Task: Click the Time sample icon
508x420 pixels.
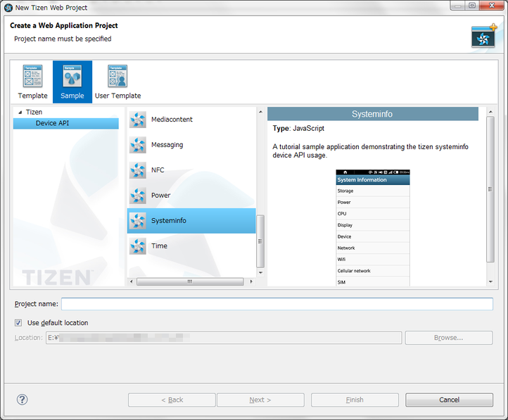Action: [138, 246]
